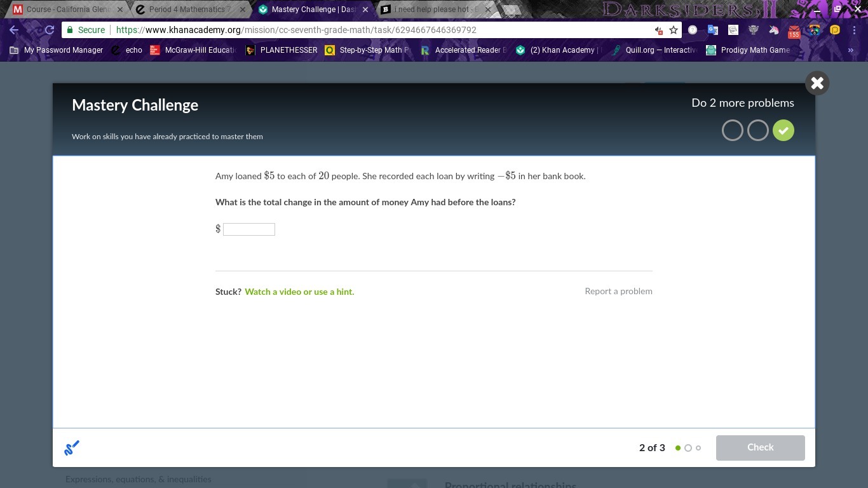Click the 'Report a problem' link
This screenshot has width=868, height=488.
618,291
